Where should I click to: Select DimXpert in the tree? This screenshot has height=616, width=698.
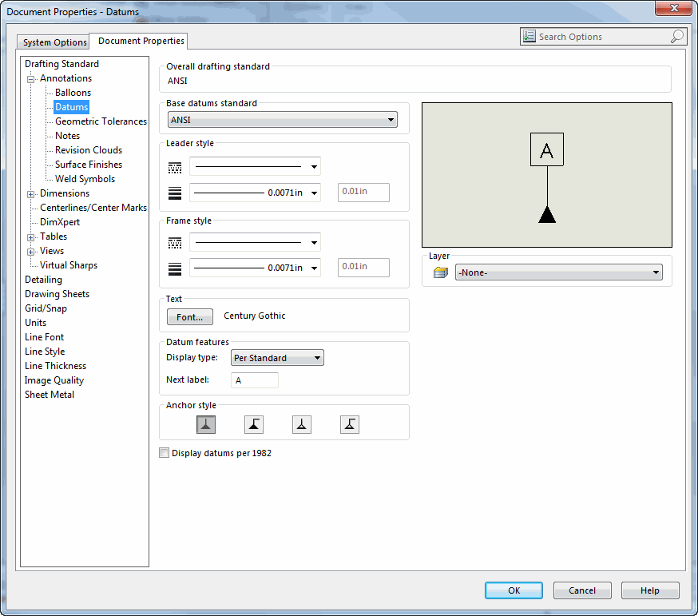60,222
